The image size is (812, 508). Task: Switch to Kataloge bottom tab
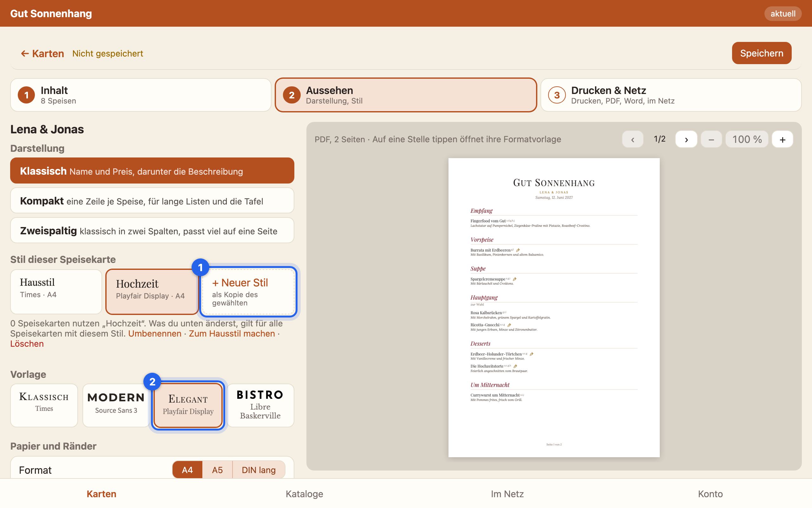point(304,494)
